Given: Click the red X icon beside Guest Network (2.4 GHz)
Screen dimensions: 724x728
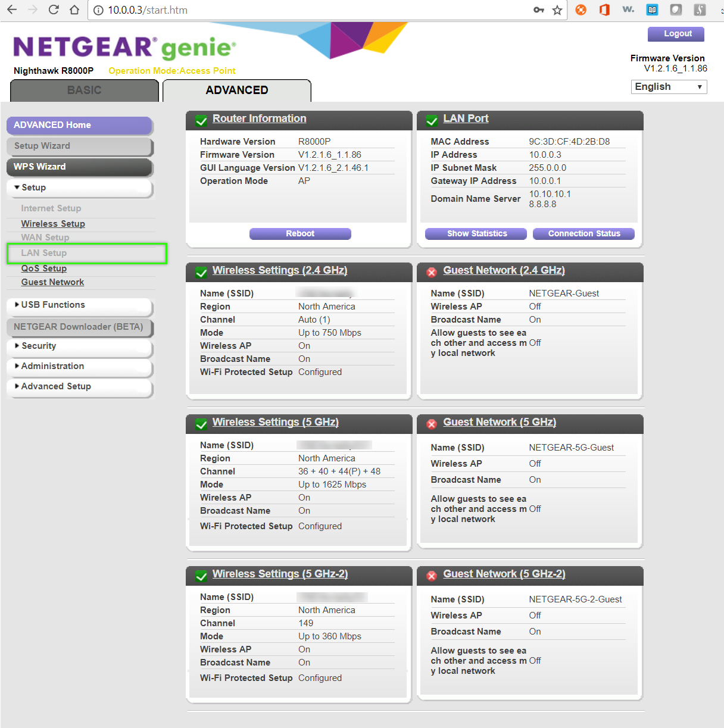Looking at the screenshot, I should pos(432,272).
